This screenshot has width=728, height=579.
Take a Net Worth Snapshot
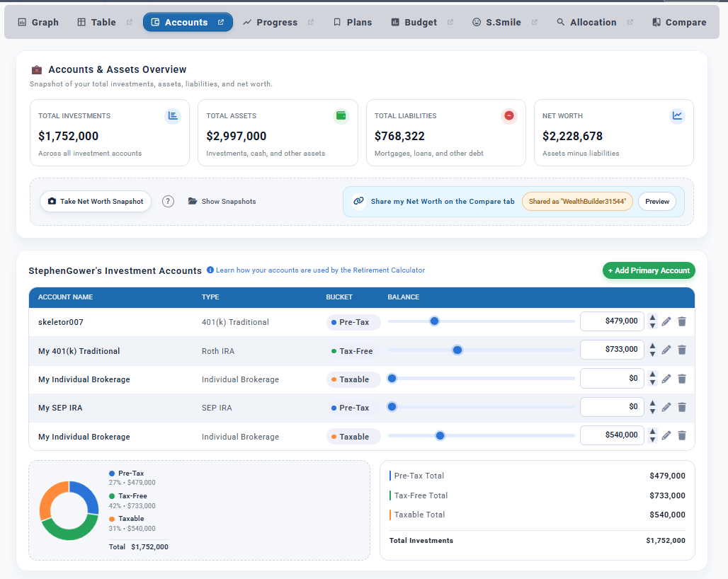tap(96, 202)
